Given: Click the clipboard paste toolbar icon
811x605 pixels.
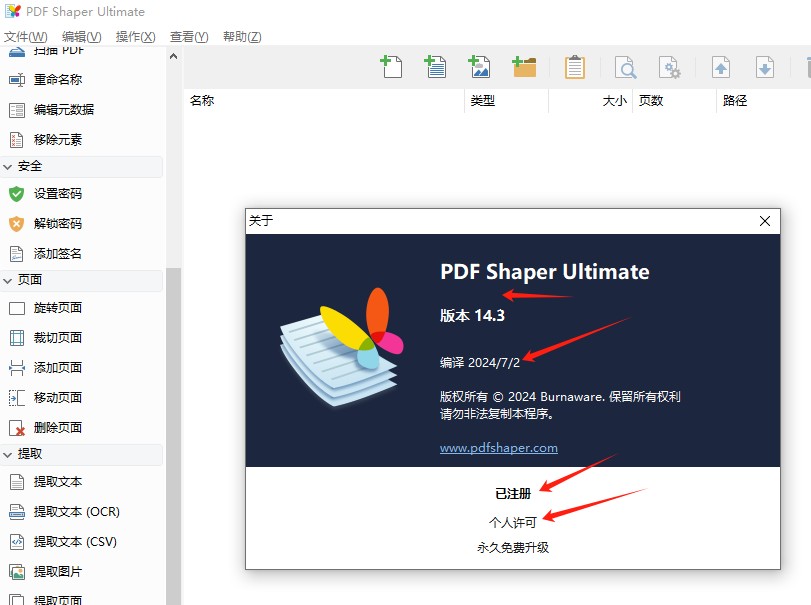Looking at the screenshot, I should tap(574, 67).
